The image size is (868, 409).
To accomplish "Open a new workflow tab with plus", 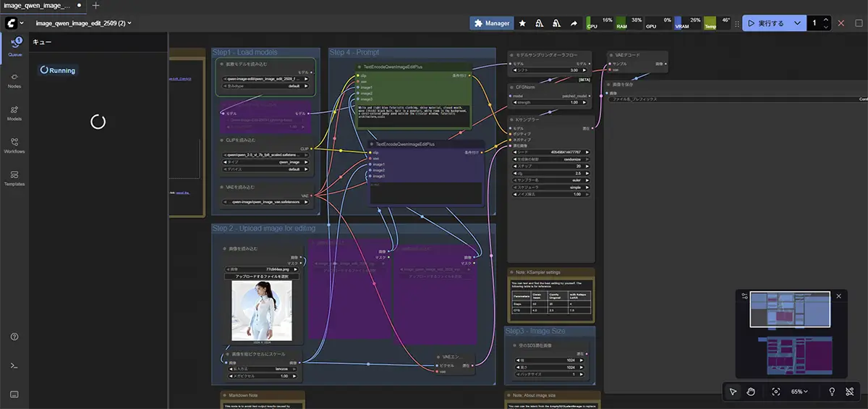I will tap(96, 5).
